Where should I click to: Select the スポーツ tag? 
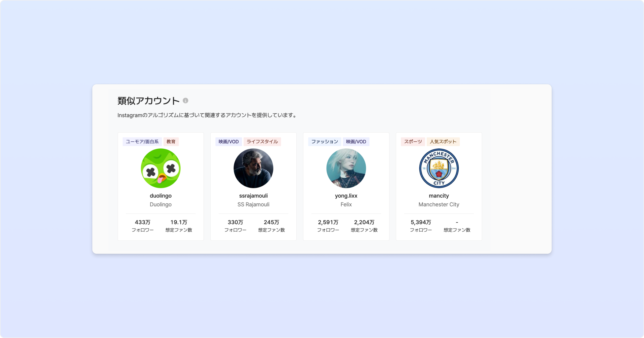[x=413, y=142]
